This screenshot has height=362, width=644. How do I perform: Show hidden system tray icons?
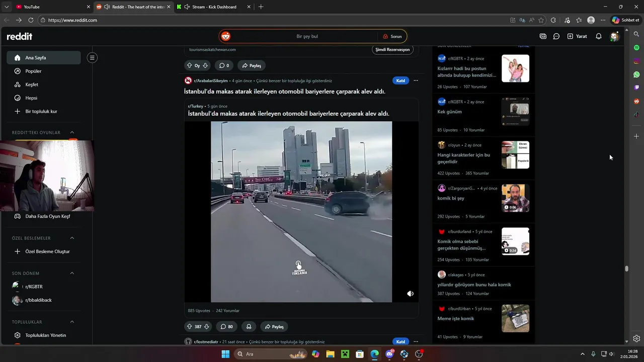coord(583,354)
